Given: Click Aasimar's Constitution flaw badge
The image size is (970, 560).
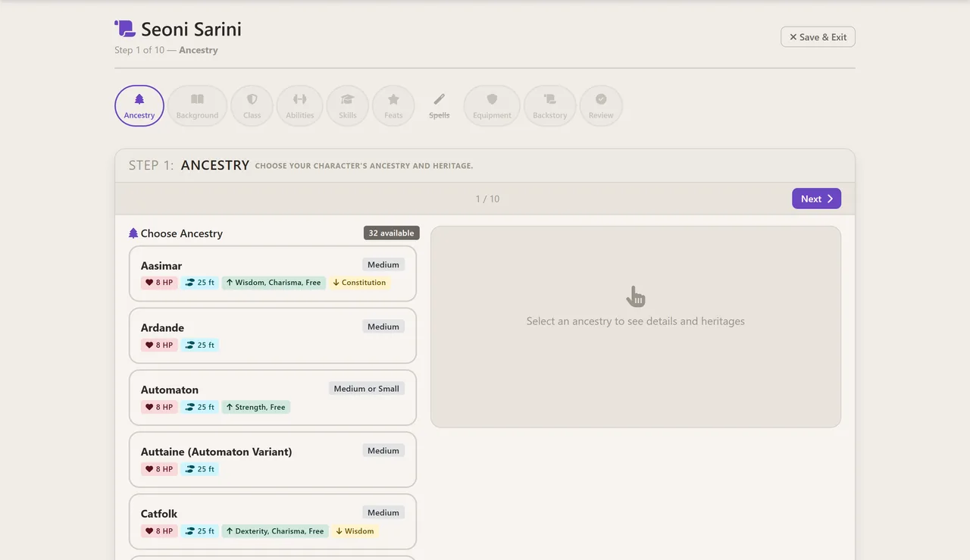Looking at the screenshot, I should pyautogui.click(x=359, y=283).
